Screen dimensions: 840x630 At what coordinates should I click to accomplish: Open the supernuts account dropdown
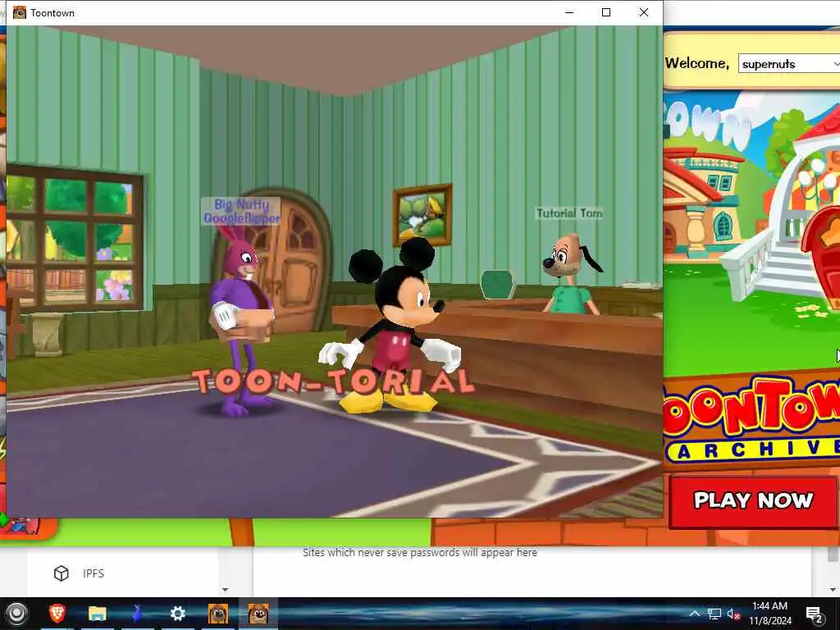(x=788, y=64)
